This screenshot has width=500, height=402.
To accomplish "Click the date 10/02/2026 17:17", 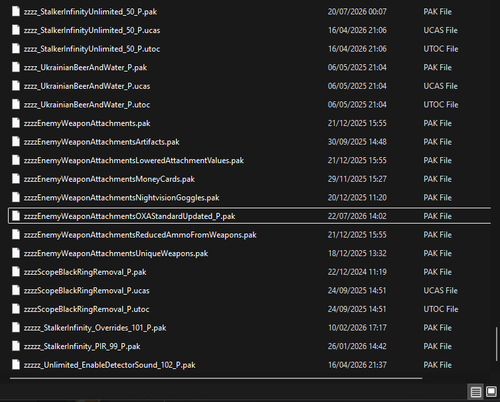I will 357,328.
